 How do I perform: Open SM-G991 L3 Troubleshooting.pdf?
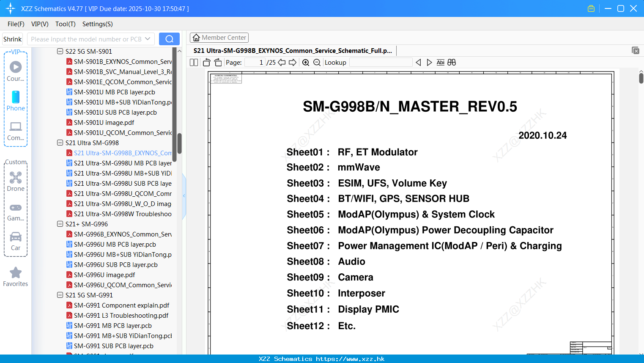pos(118,315)
